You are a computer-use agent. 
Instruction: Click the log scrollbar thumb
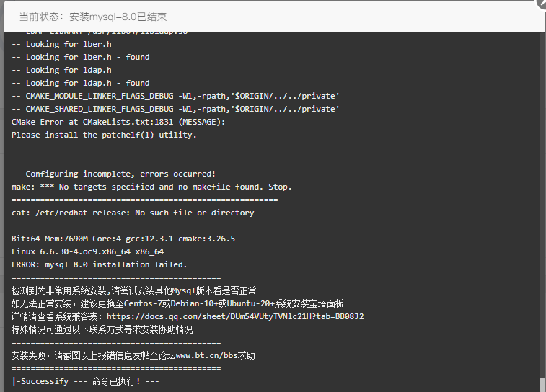(x=542, y=385)
